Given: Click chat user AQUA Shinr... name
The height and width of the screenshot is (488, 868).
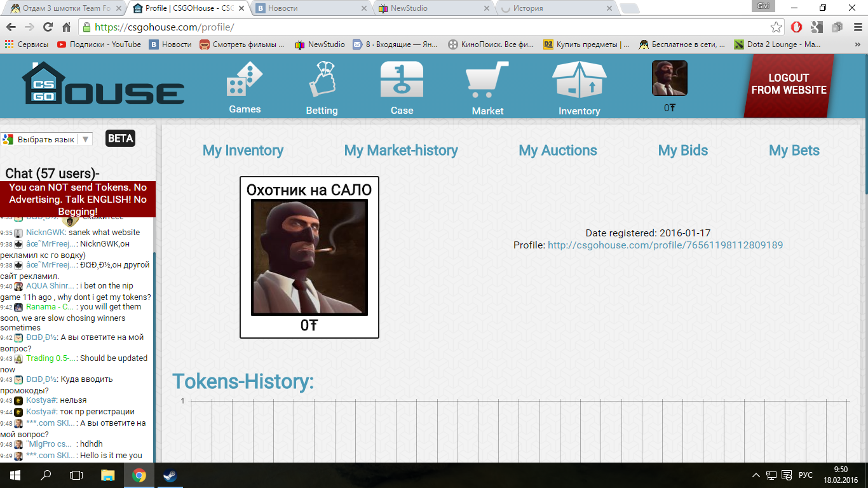Looking at the screenshot, I should (50, 286).
